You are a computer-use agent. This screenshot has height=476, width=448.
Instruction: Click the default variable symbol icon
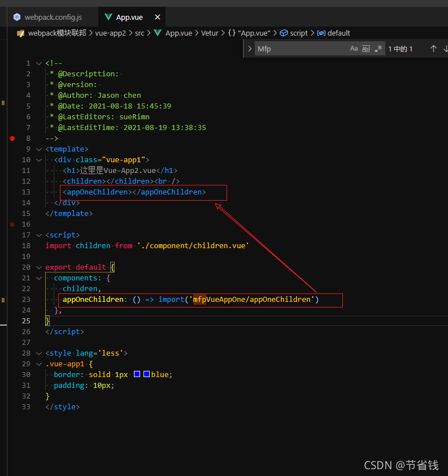click(x=321, y=33)
